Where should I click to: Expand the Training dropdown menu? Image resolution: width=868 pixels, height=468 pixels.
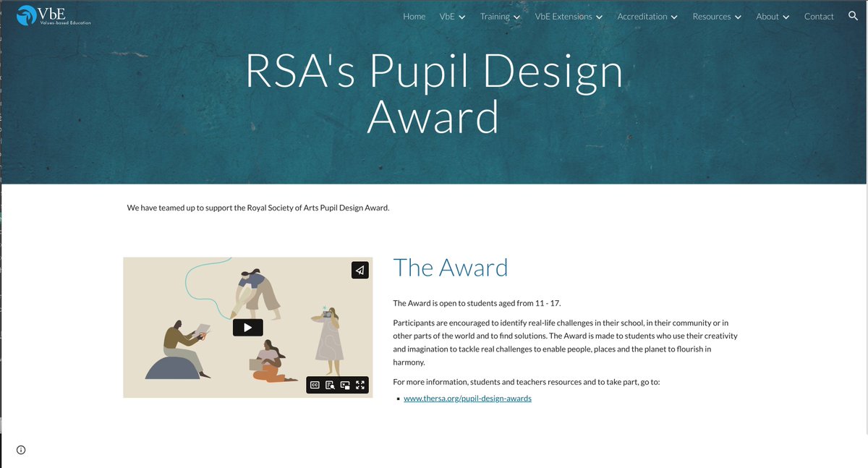point(499,16)
